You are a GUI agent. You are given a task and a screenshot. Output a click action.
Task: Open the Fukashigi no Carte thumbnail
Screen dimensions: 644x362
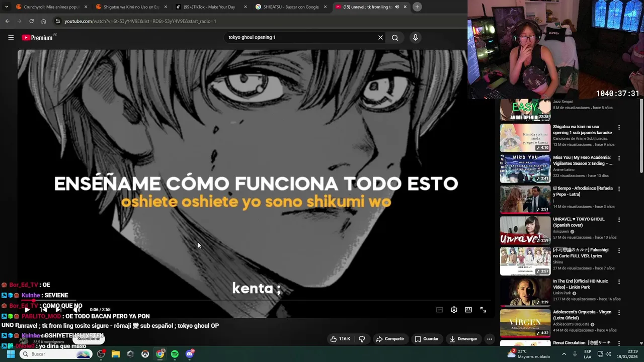point(525,261)
